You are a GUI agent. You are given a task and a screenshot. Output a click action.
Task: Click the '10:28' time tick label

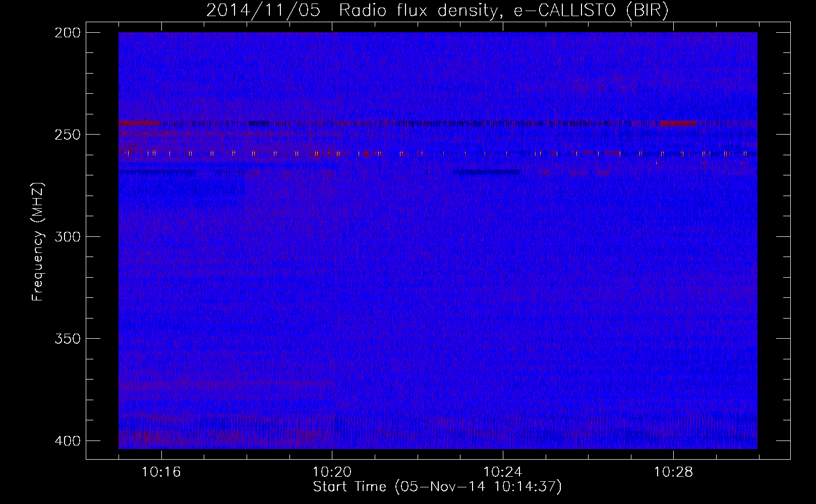[674, 472]
